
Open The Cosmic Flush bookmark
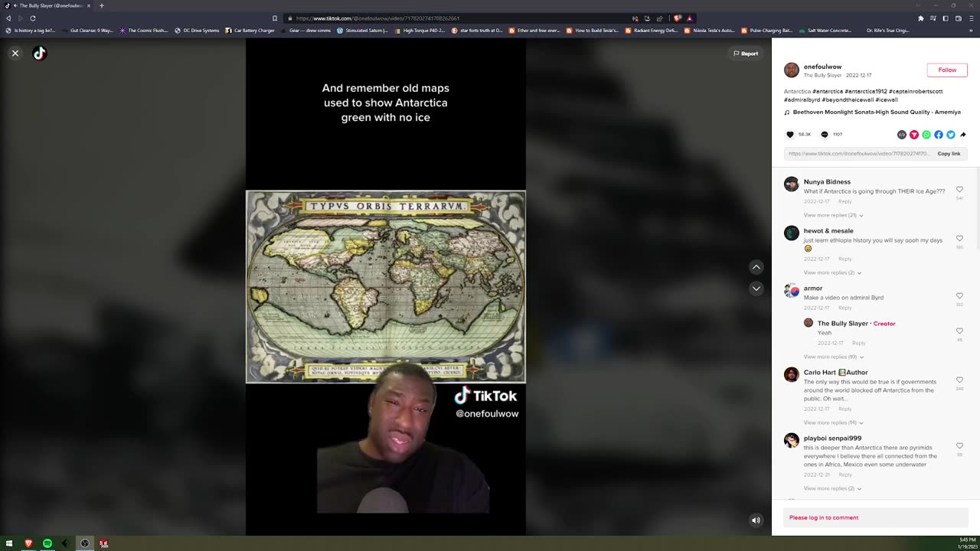tap(144, 31)
